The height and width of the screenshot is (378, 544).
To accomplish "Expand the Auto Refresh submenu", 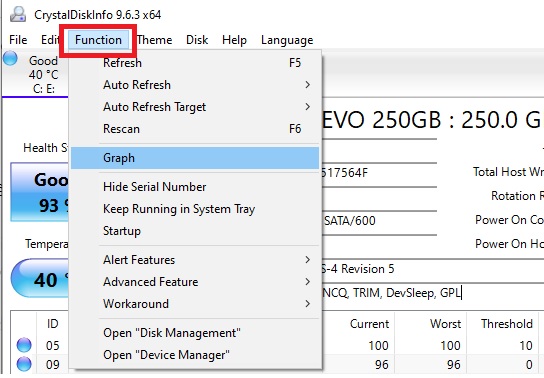I will (195, 85).
